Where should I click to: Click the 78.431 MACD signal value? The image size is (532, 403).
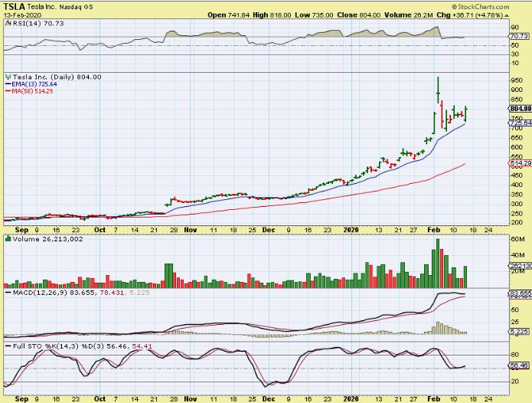(x=112, y=293)
